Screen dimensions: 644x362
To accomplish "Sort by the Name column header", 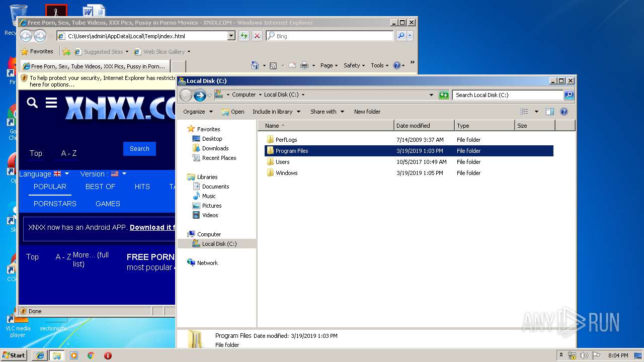I will click(x=326, y=126).
